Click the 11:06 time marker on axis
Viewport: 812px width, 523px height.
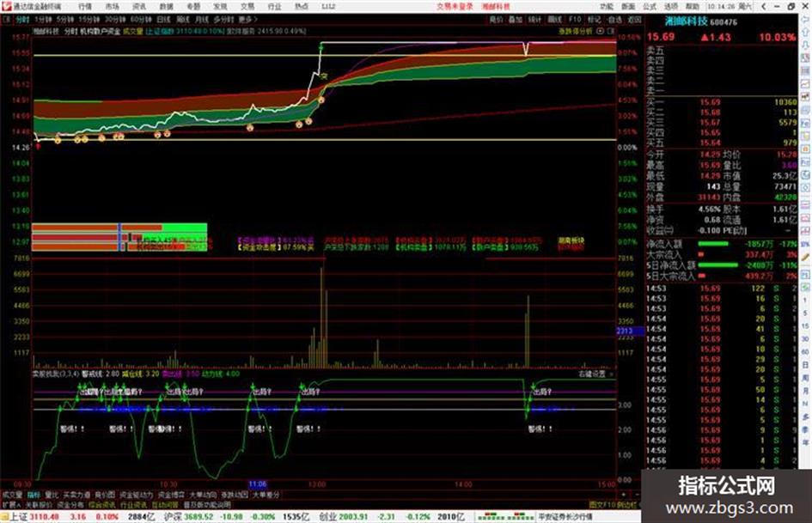[x=258, y=484]
